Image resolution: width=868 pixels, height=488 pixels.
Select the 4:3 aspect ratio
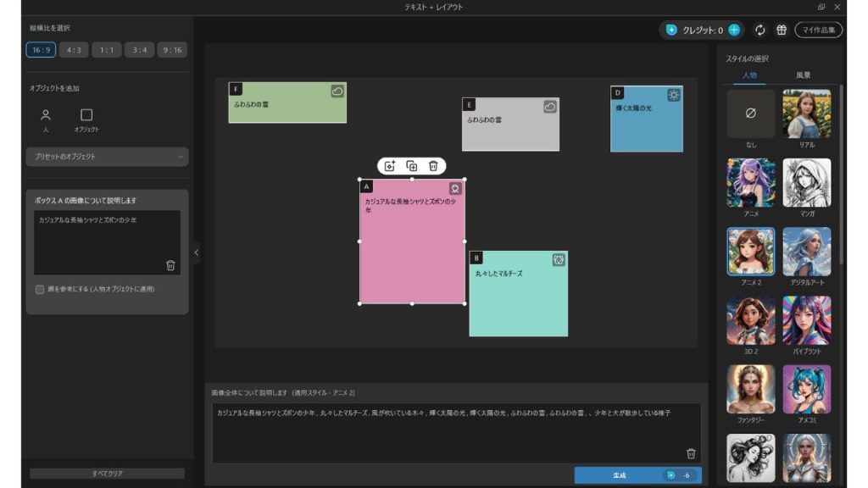74,50
